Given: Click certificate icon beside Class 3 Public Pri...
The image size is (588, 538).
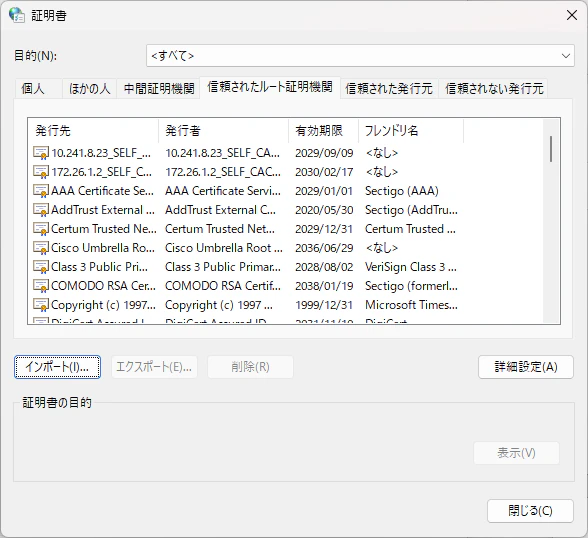Looking at the screenshot, I should 41,267.
